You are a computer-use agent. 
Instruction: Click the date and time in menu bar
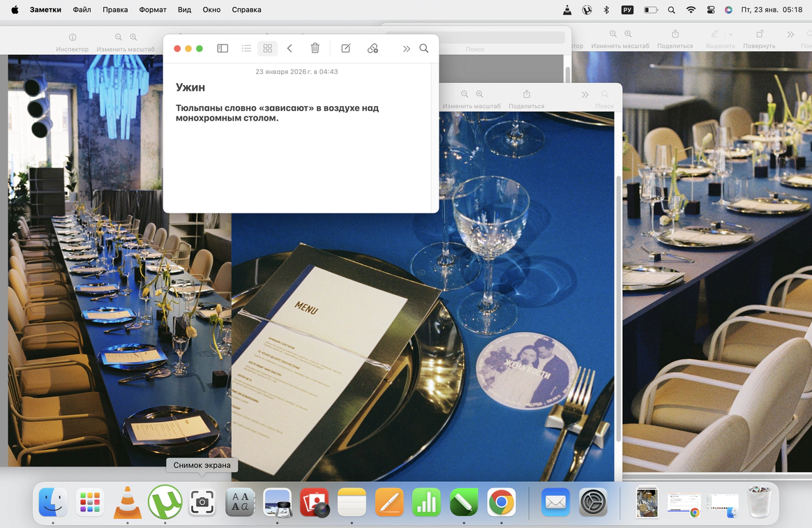click(x=772, y=10)
